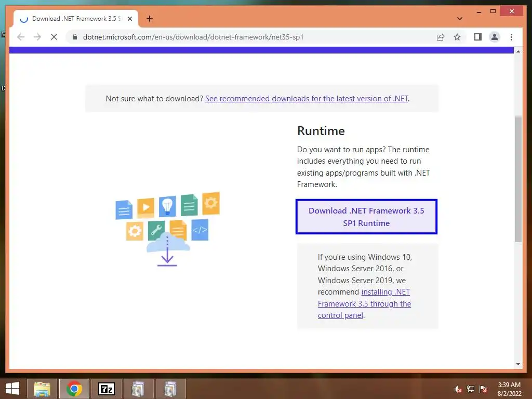Close the Download .NET Framework tab
The height and width of the screenshot is (399, 532).
coord(129,19)
